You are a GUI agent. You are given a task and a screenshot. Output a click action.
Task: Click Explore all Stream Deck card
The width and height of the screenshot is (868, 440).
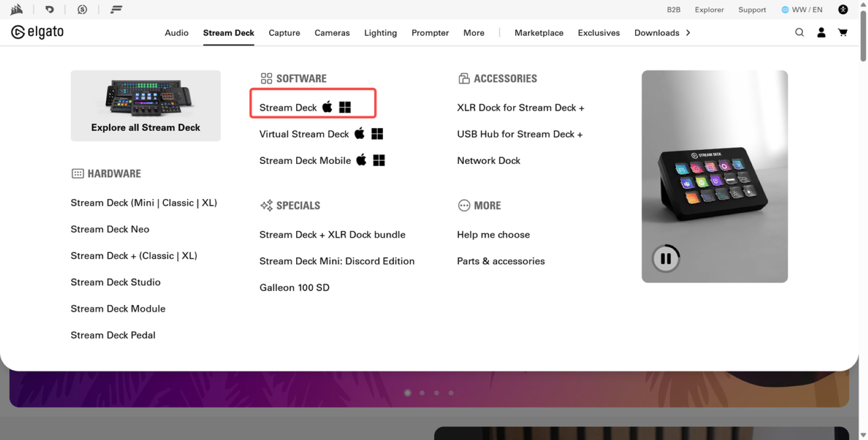[x=145, y=106]
